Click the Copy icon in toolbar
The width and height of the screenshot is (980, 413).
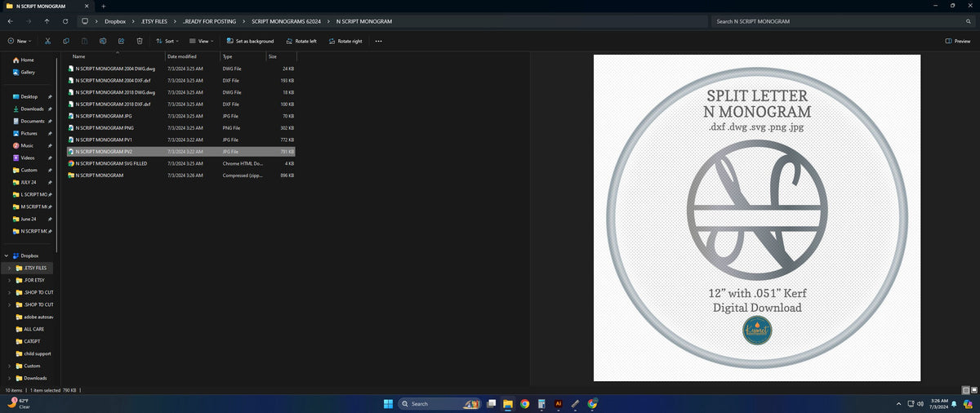(65, 41)
